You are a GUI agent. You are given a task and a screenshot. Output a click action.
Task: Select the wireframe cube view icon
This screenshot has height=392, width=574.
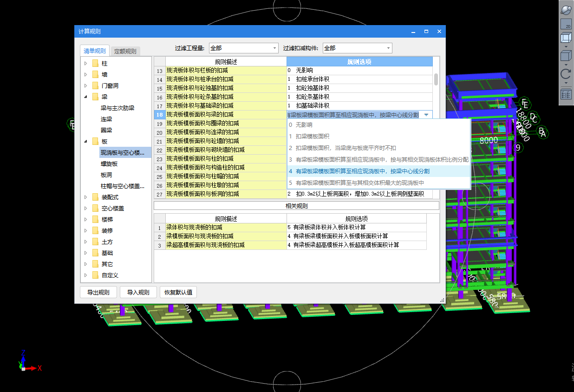[x=566, y=38]
